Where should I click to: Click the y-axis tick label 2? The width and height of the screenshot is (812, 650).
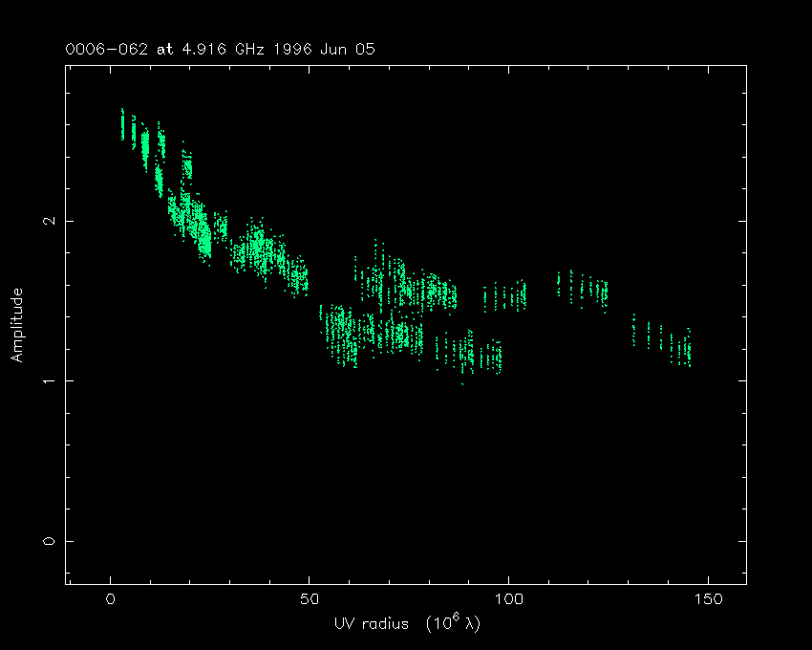pyautogui.click(x=48, y=221)
